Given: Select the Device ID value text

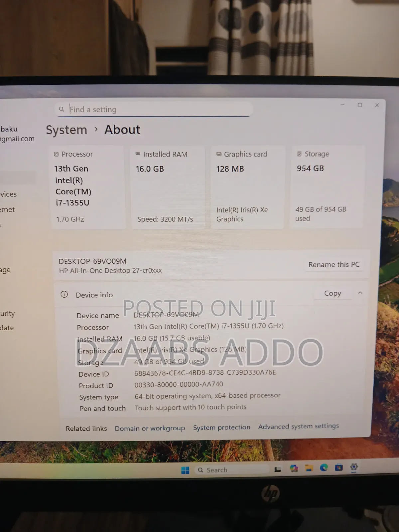Looking at the screenshot, I should 205,373.
